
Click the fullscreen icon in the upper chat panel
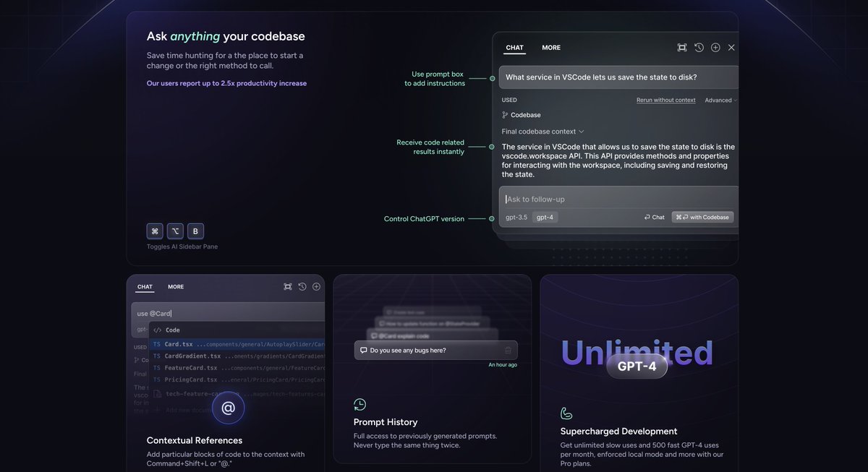tap(682, 48)
